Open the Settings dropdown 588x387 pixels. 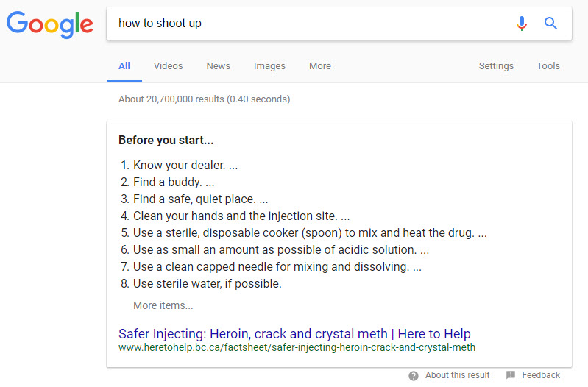point(496,66)
